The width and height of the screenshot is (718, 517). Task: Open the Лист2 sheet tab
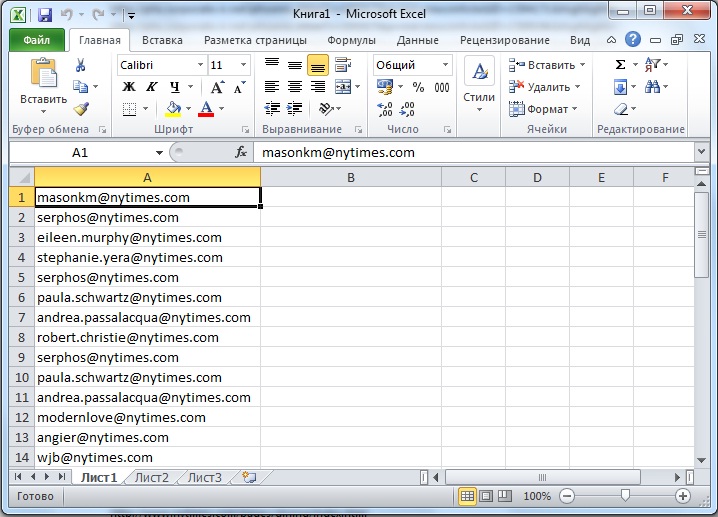152,478
